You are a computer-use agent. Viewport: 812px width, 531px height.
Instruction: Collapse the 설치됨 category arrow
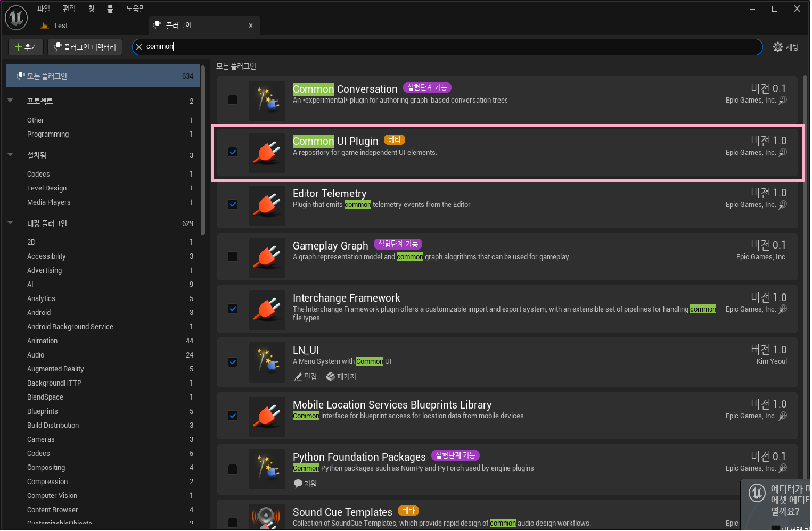(x=10, y=155)
